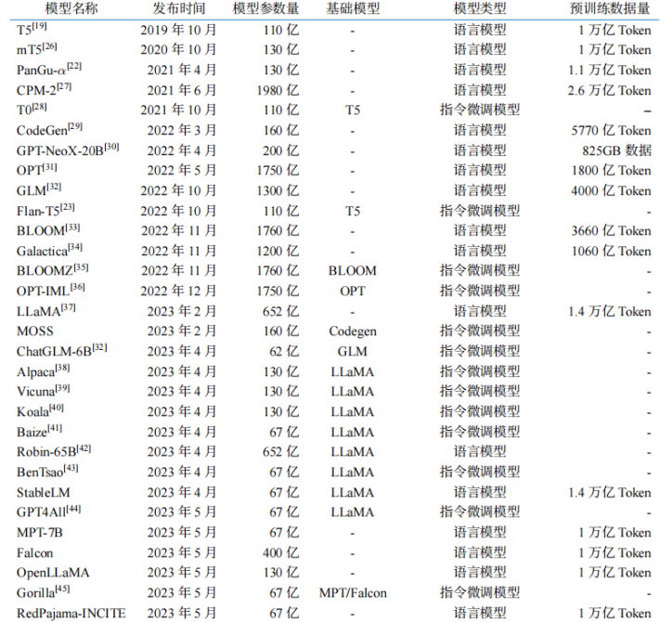Click the MPT-7B model name
Image resolution: width=672 pixels, height=622 pixels.
(39, 532)
